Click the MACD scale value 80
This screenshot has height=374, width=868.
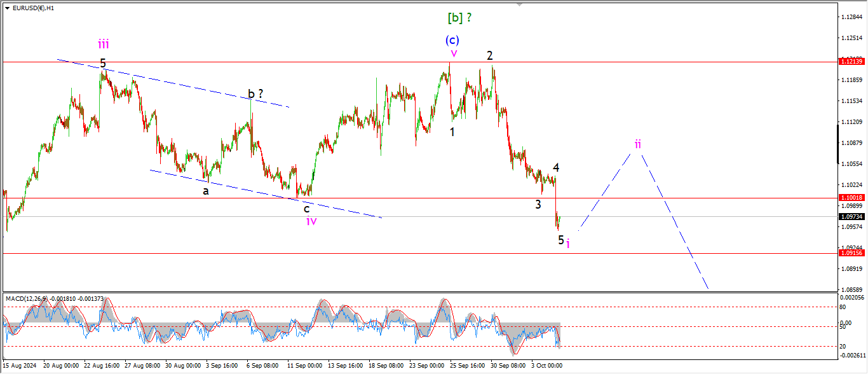[x=843, y=307]
